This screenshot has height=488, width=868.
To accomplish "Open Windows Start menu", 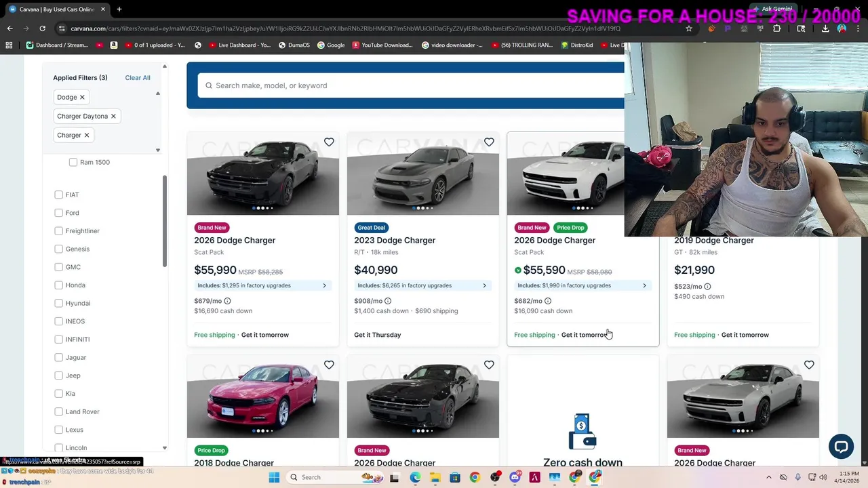I will click(274, 477).
